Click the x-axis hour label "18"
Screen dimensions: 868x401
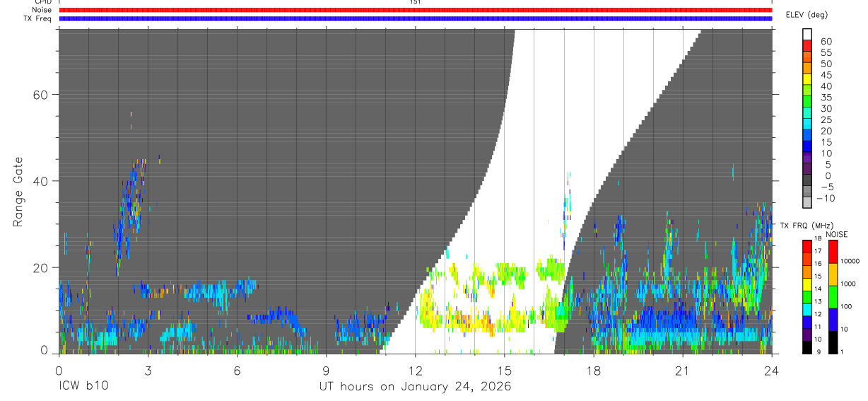coord(593,370)
